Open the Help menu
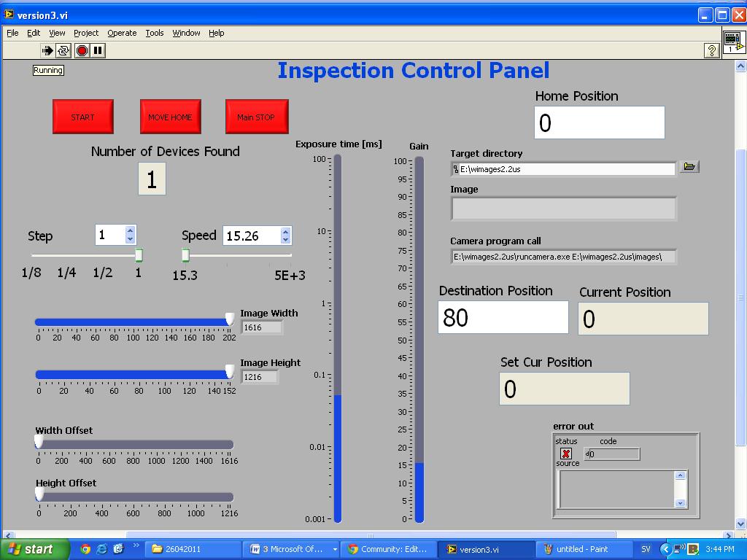 click(x=216, y=33)
